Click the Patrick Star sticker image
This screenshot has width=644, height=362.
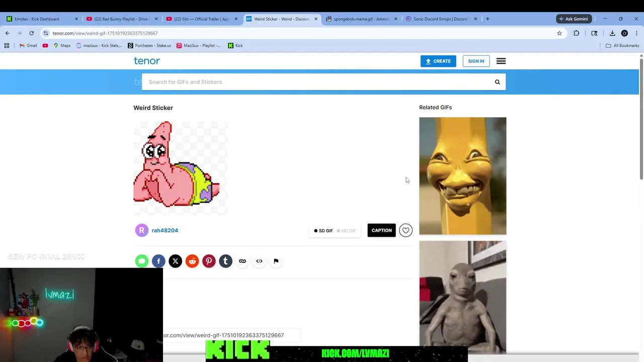(180, 167)
